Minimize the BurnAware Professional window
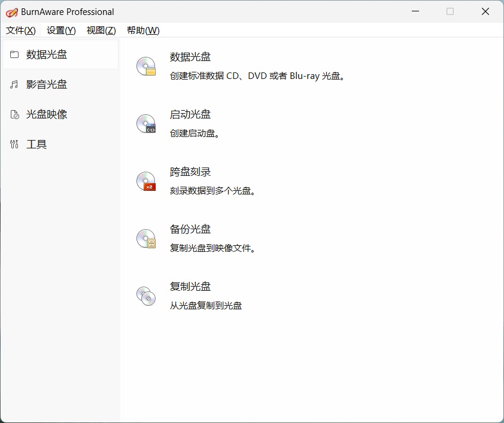504x423 pixels. (x=415, y=11)
